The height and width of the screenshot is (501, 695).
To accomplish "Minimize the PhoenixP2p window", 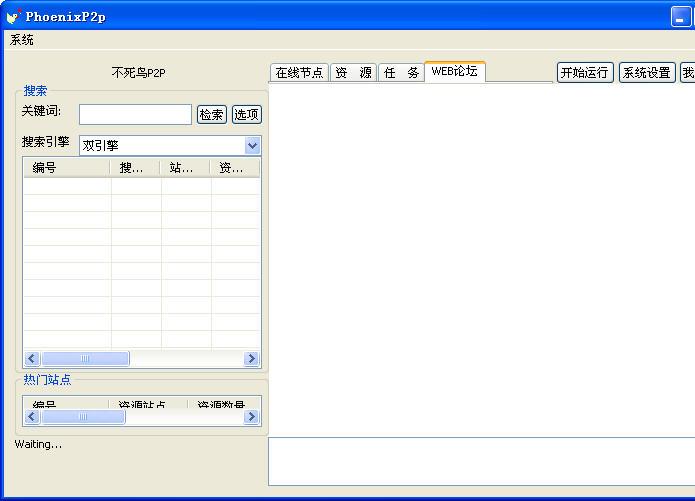I will [x=680, y=17].
